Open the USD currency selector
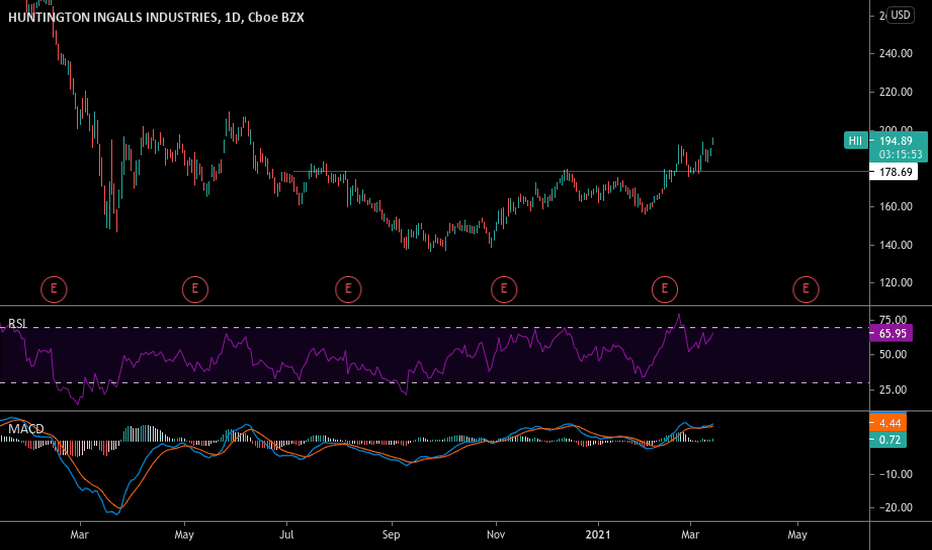The image size is (932, 550). [x=900, y=15]
